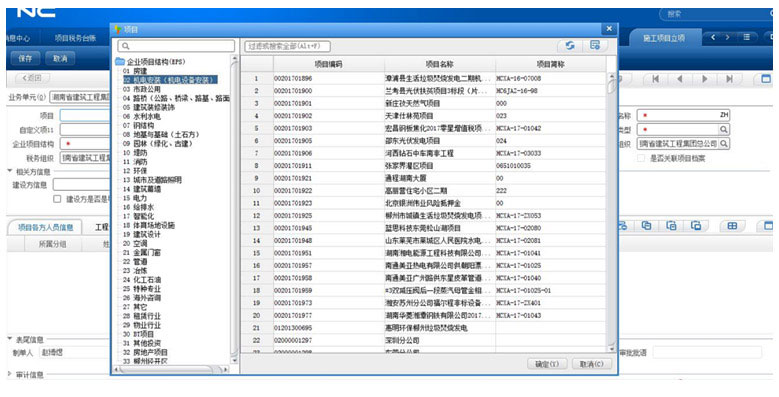
Task: Click the search icon in the 组织 field
Action: tap(724, 144)
